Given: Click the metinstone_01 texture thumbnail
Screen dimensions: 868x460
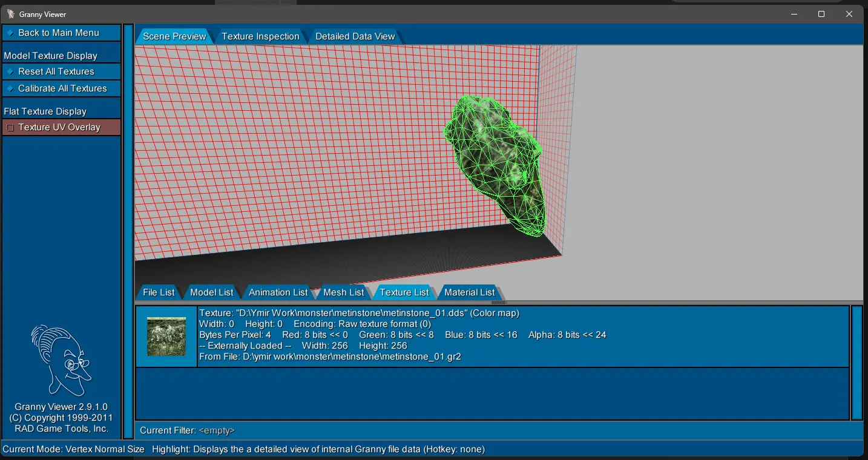Looking at the screenshot, I should coord(166,337).
